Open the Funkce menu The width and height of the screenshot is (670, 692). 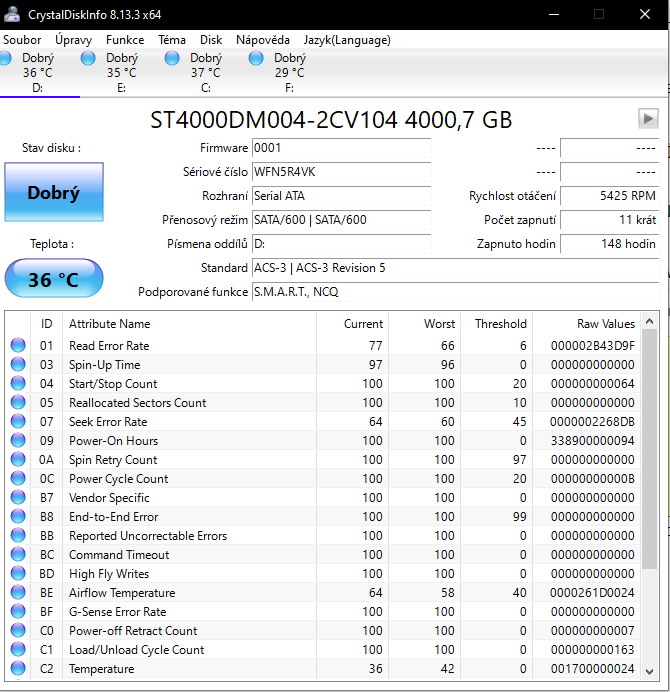click(x=125, y=40)
